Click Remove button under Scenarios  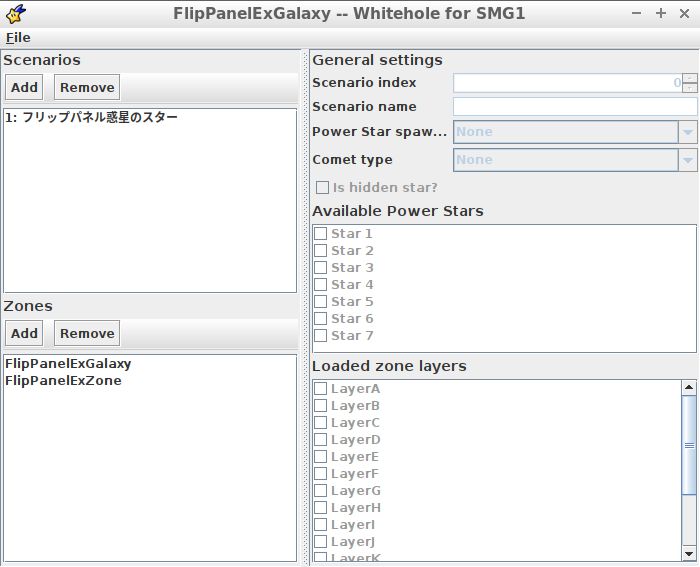87,88
